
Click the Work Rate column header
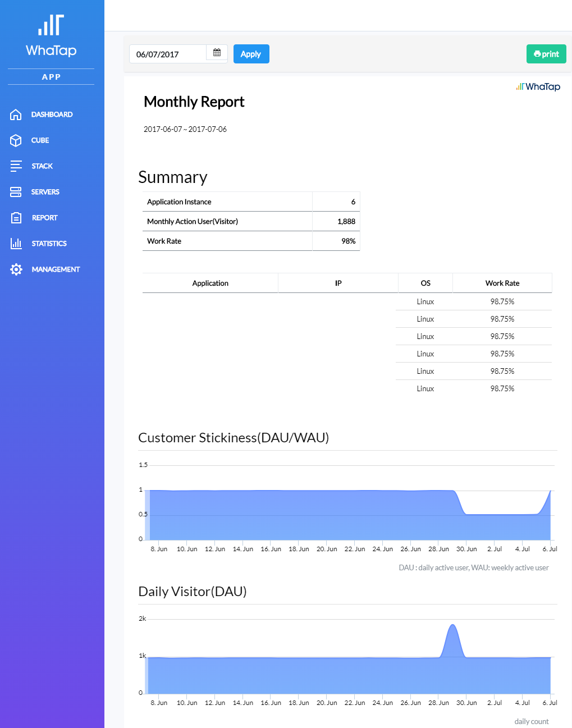point(502,283)
